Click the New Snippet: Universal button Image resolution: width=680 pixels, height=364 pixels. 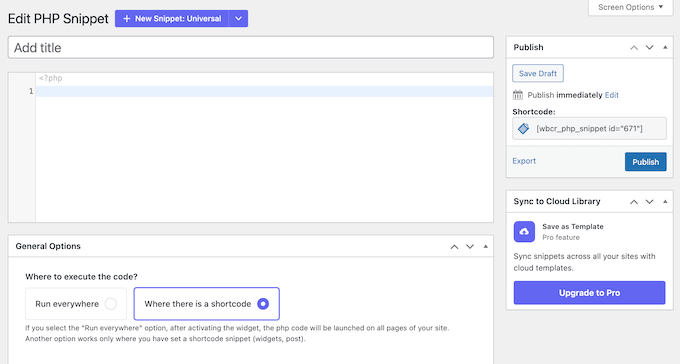[x=172, y=19]
